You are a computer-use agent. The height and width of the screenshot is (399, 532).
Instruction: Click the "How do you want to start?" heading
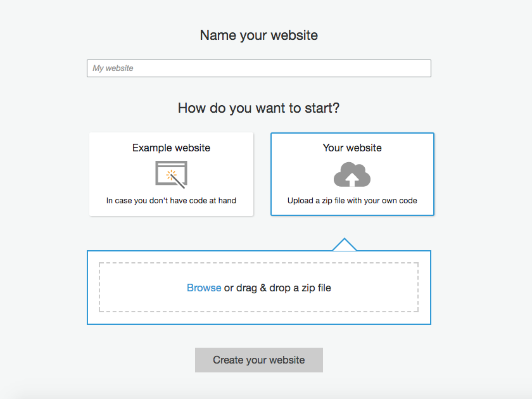[x=259, y=108]
